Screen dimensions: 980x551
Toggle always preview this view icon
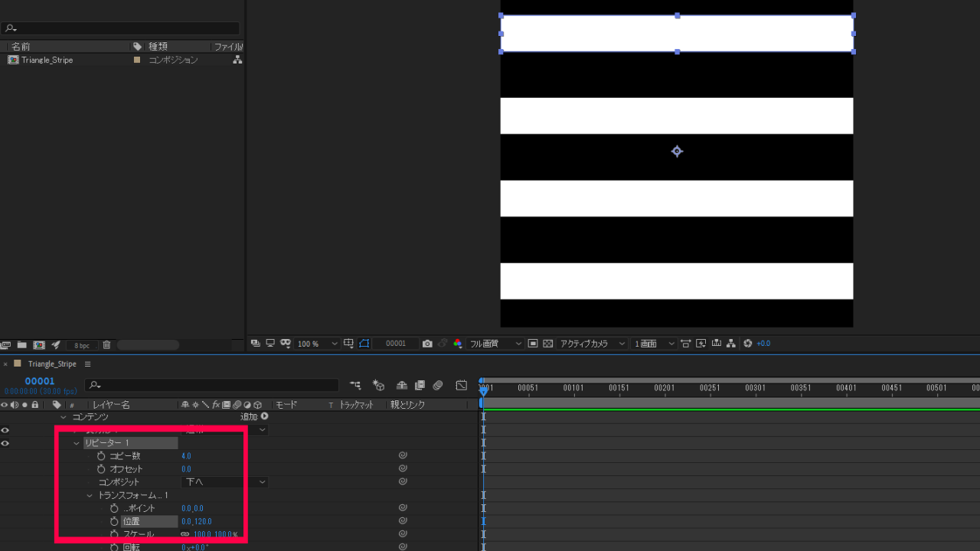(256, 344)
